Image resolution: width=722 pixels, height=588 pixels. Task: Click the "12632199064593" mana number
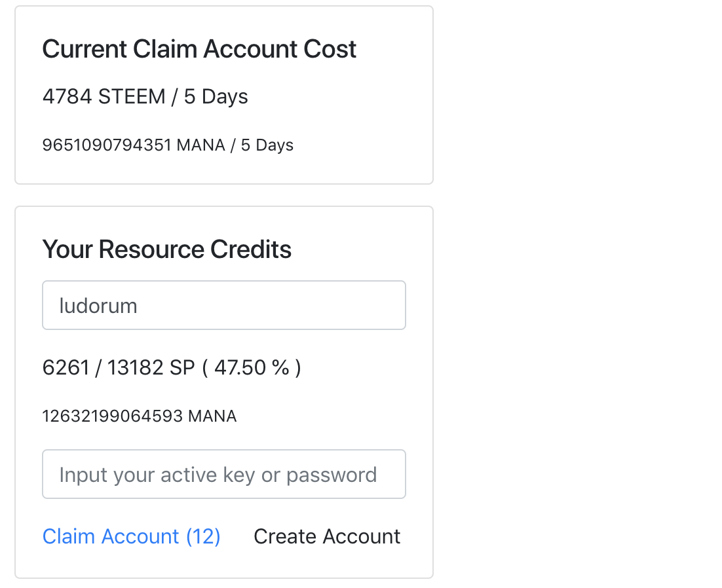112,416
